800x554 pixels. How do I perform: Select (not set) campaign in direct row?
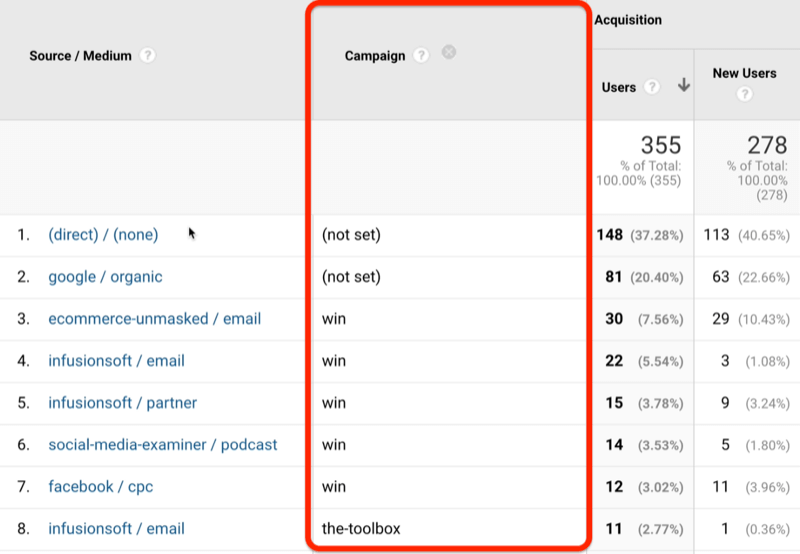(351, 235)
